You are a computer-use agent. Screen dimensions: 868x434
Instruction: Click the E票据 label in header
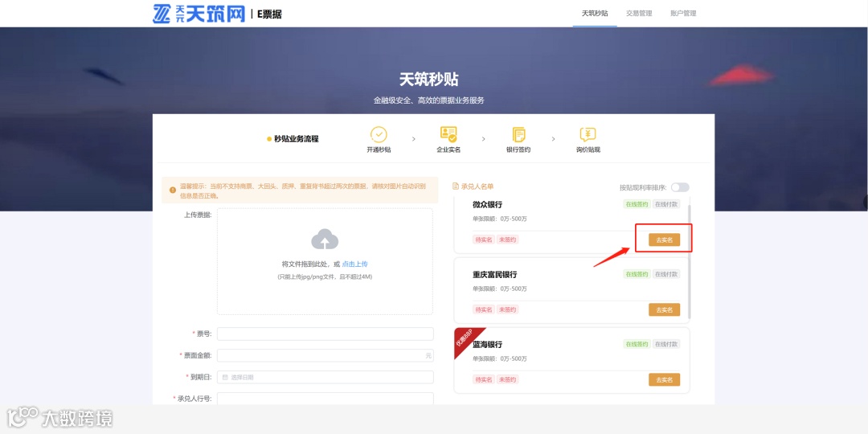[269, 14]
